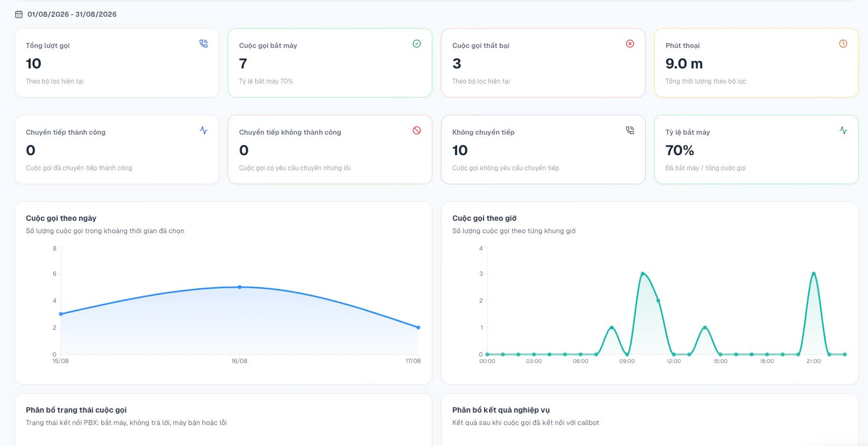
Task: Click 'Phân bổ kết quả nghiệp vụ' heading
Action: click(501, 410)
